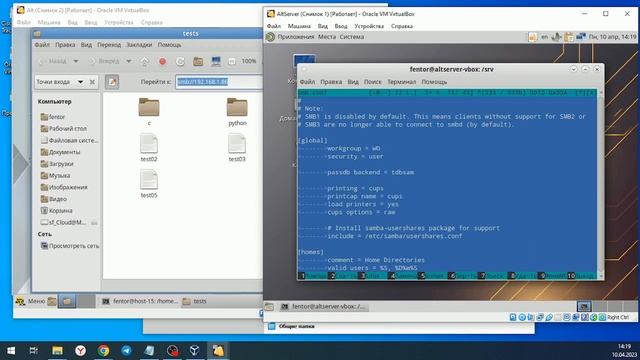
Task: Open Места menu on AltServer top panel
Action: [x=327, y=37]
